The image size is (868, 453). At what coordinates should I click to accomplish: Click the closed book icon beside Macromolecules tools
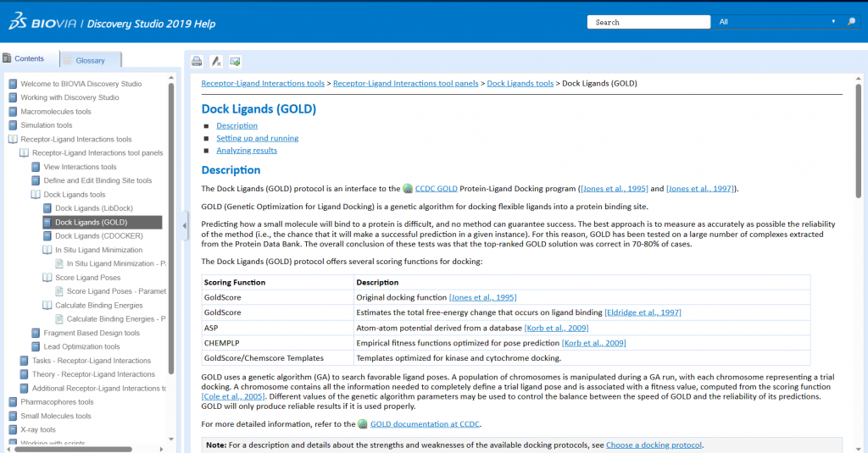pyautogui.click(x=13, y=112)
